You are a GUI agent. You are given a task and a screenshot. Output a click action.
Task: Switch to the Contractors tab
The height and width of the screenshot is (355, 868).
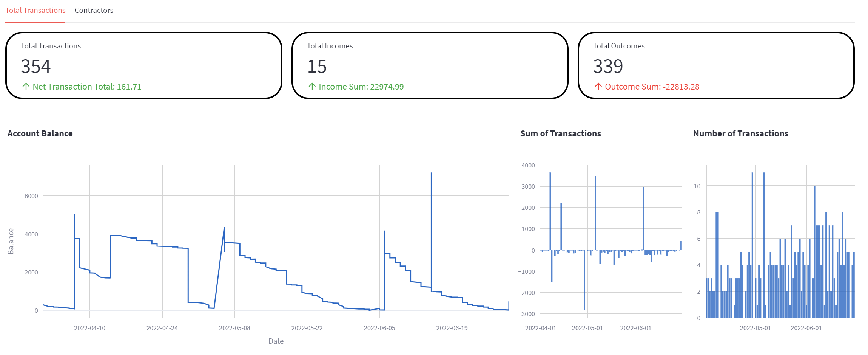tap(94, 11)
